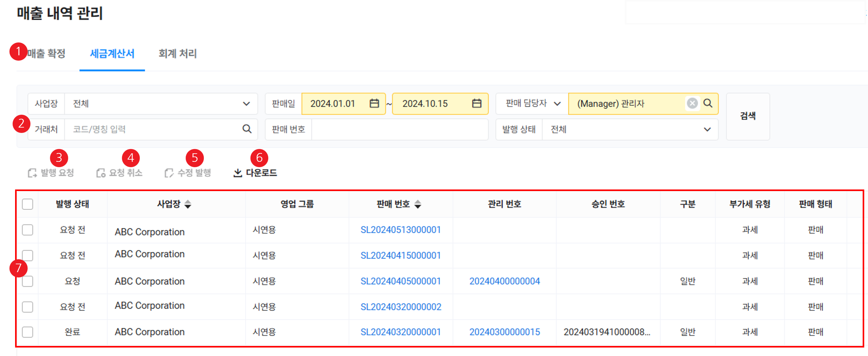Switch to the 회계 처리 tab
The image size is (868, 356).
(177, 54)
